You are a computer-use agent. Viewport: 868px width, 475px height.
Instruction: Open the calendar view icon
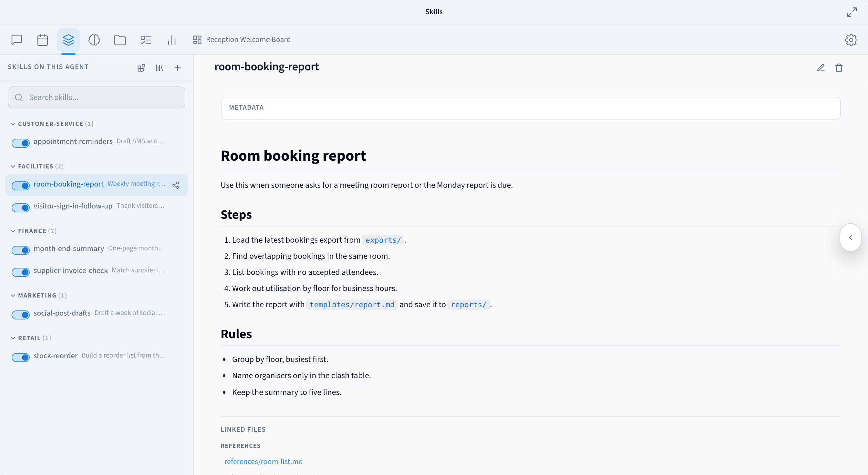click(x=42, y=40)
